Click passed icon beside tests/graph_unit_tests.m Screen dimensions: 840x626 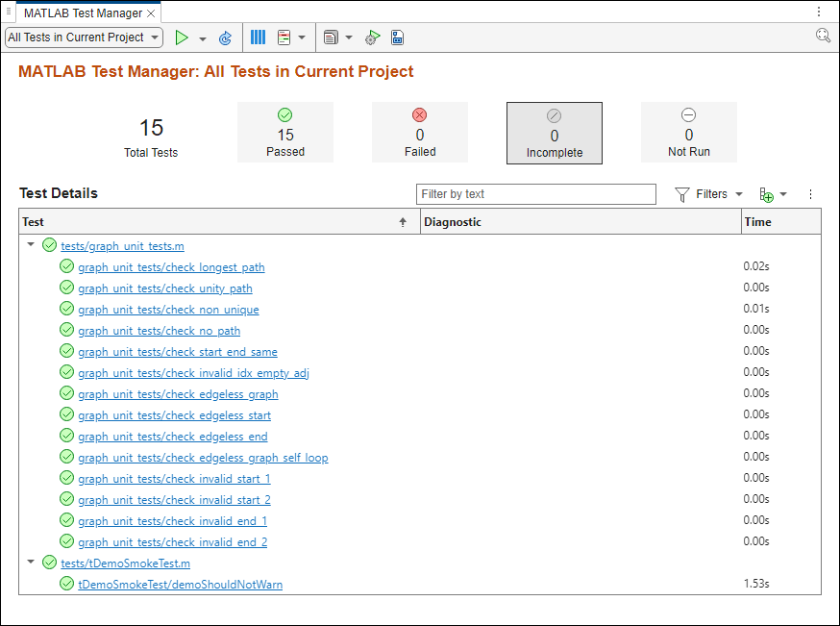pos(49,245)
